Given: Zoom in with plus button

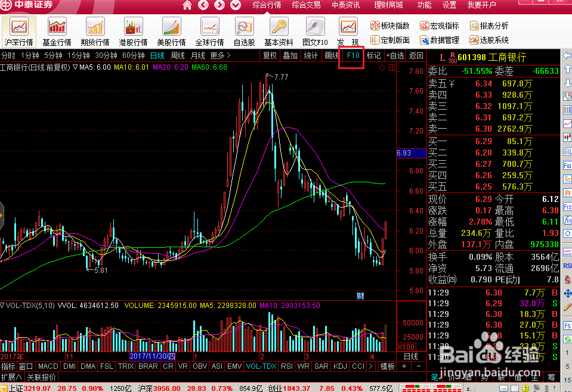Looking at the screenshot, I should coord(404,366).
